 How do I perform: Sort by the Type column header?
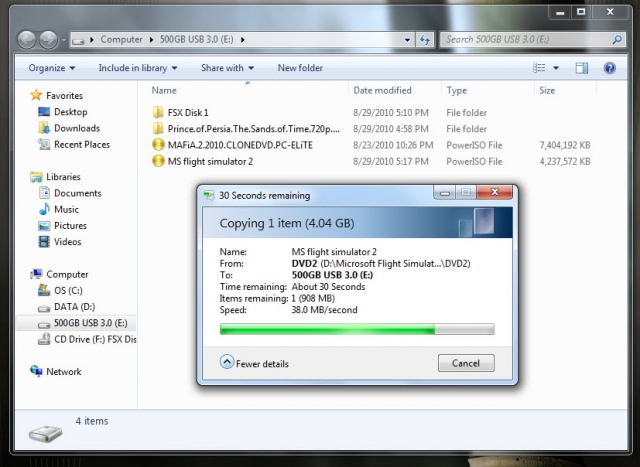[456, 90]
